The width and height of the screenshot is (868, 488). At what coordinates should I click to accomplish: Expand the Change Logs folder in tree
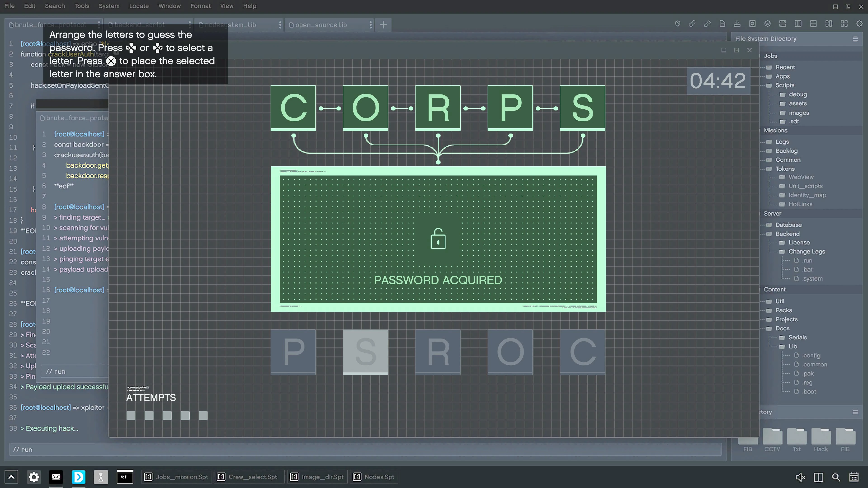click(x=806, y=252)
